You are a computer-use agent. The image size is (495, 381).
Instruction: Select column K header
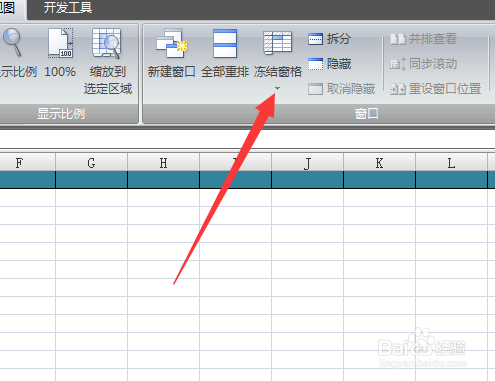379,163
